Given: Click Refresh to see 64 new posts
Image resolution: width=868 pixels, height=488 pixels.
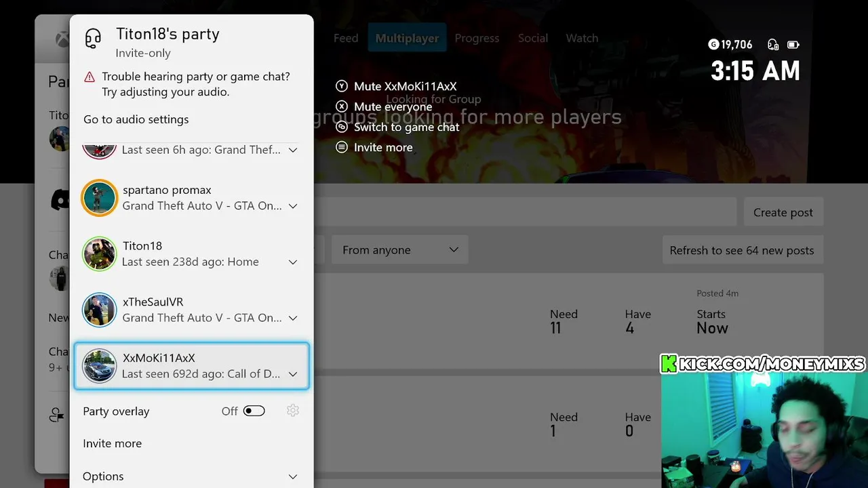Looking at the screenshot, I should click(742, 250).
